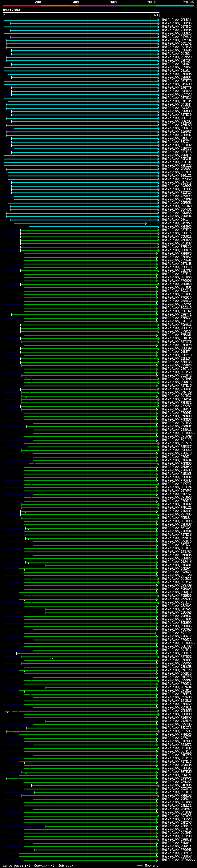The width and height of the screenshot is (197, 868).
Task: Select the label UniRef100_Q9LLC3
Action: (177, 267)
